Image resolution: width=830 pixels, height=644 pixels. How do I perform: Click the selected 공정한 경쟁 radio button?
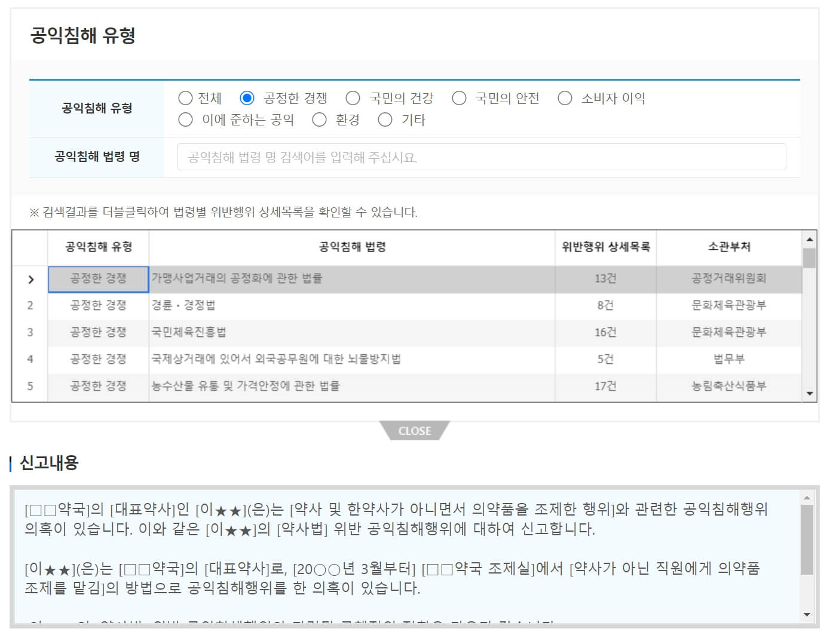pyautogui.click(x=246, y=98)
